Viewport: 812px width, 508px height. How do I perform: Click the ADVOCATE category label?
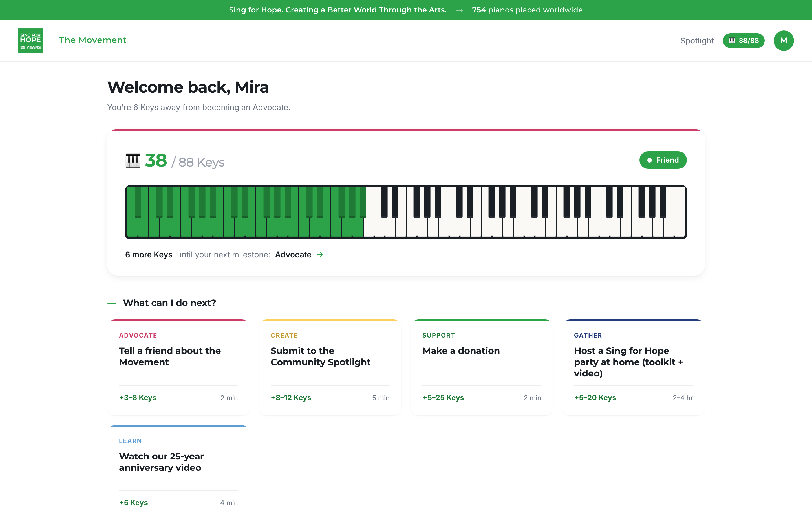tap(138, 335)
